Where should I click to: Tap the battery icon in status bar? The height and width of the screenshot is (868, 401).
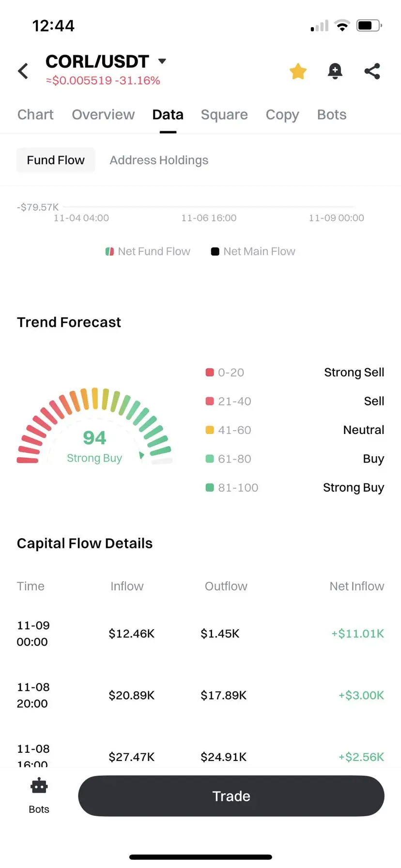(369, 26)
